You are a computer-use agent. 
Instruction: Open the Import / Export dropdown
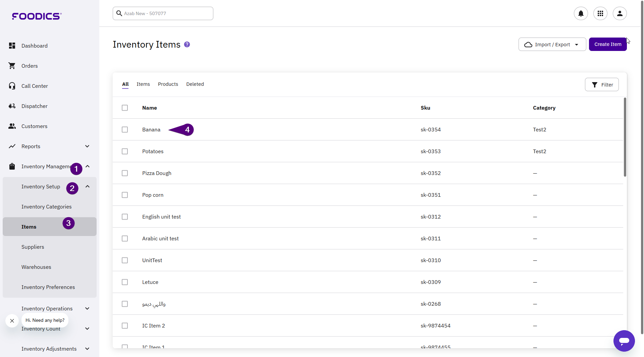coord(552,45)
